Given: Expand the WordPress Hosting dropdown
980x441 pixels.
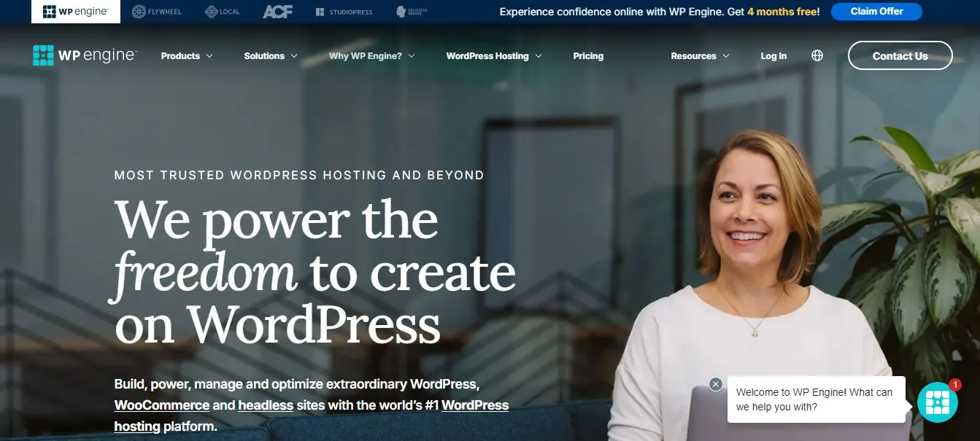Looking at the screenshot, I should click(x=494, y=55).
